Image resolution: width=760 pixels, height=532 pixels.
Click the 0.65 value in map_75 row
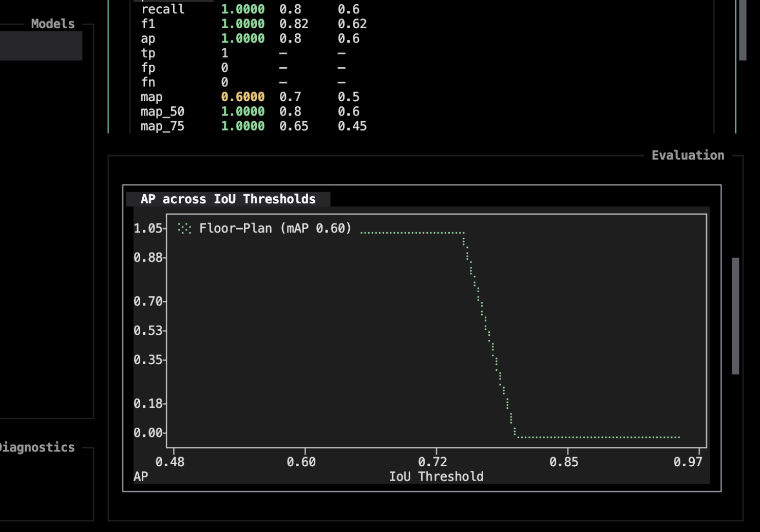(294, 126)
